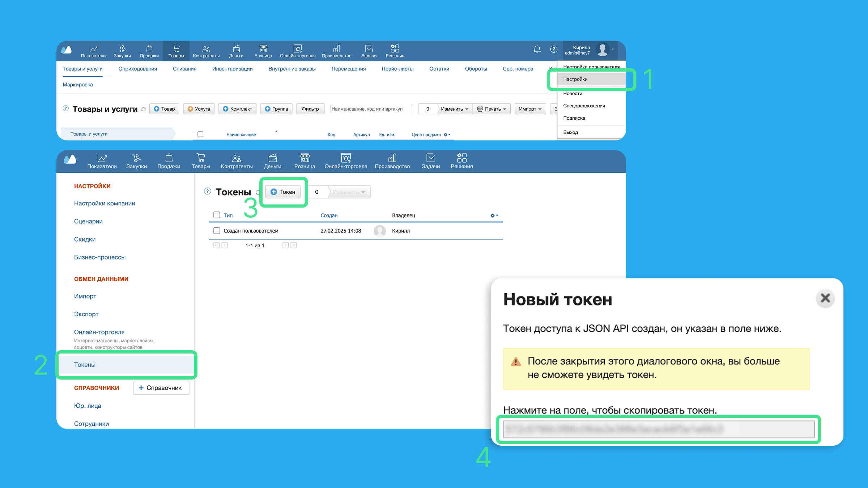Close the Новый токен dialog

pos(825,298)
